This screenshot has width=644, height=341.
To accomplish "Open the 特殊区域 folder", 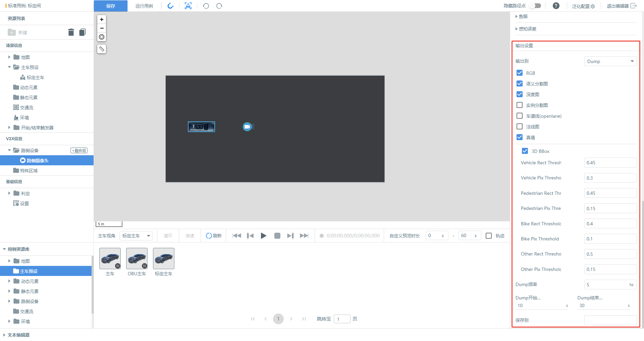I will (25, 171).
